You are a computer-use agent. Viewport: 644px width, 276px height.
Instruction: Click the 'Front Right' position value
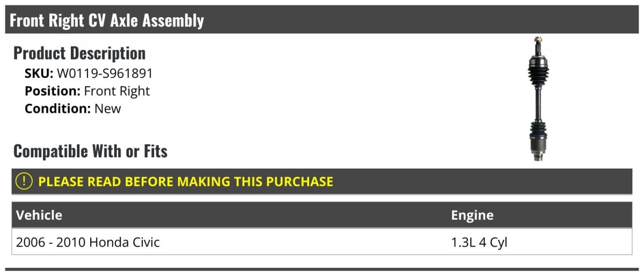[117, 91]
